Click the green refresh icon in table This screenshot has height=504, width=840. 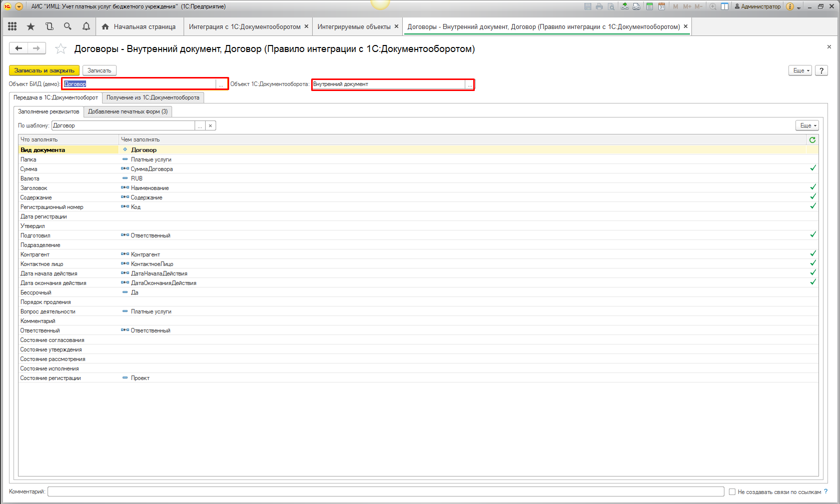click(x=812, y=140)
